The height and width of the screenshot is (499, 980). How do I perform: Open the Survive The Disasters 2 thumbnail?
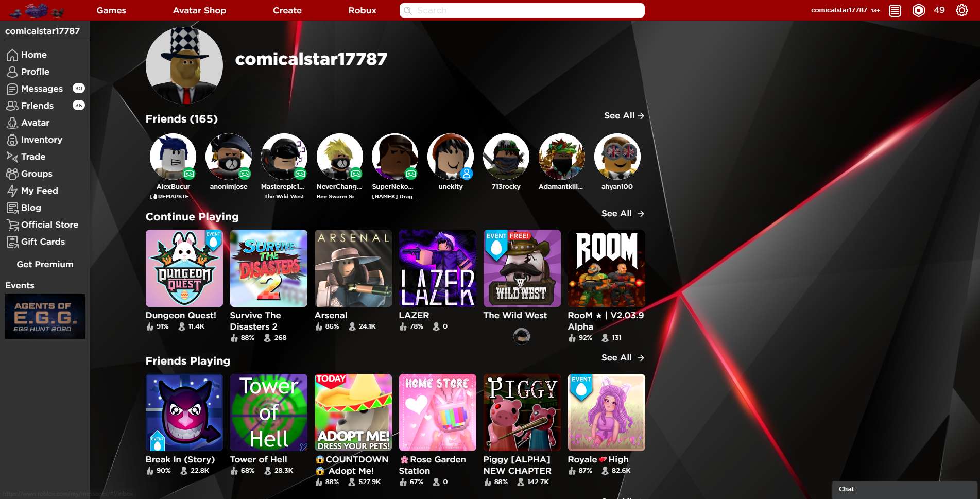coord(269,268)
